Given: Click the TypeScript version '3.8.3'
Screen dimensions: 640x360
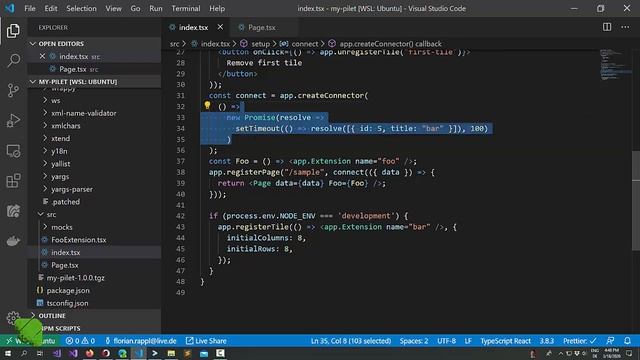Looking at the screenshot, I should 547,341.
